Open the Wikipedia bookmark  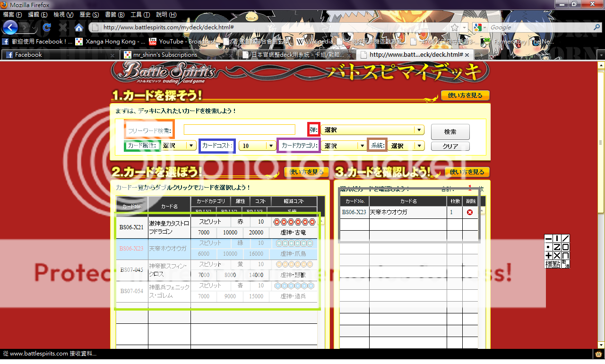click(315, 42)
